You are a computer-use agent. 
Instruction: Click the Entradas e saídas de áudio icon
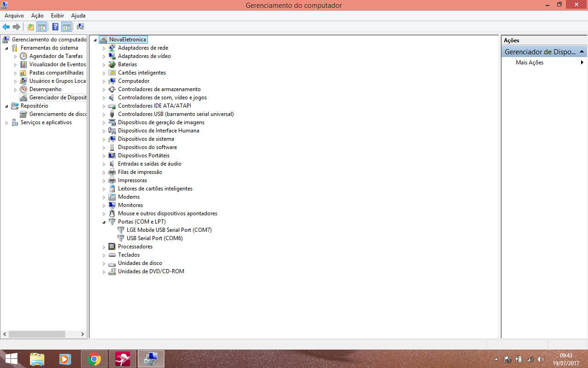112,164
